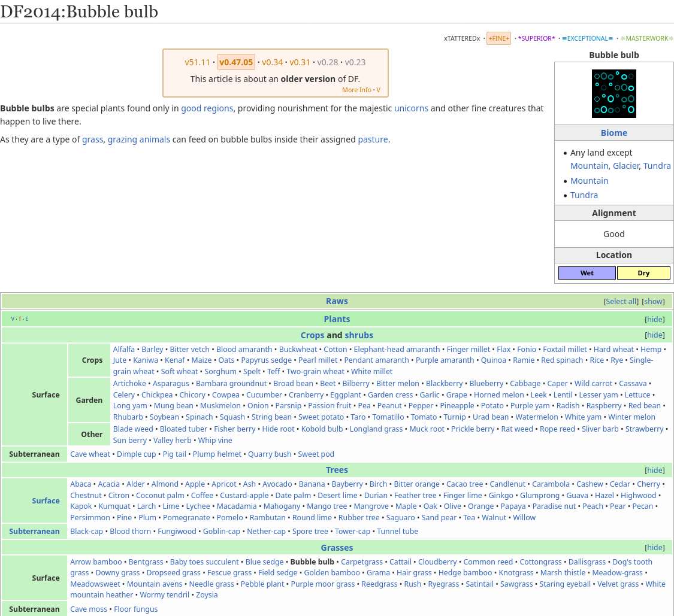674x616 pixels.
Task: Open the Trees heading link
Action: (337, 470)
